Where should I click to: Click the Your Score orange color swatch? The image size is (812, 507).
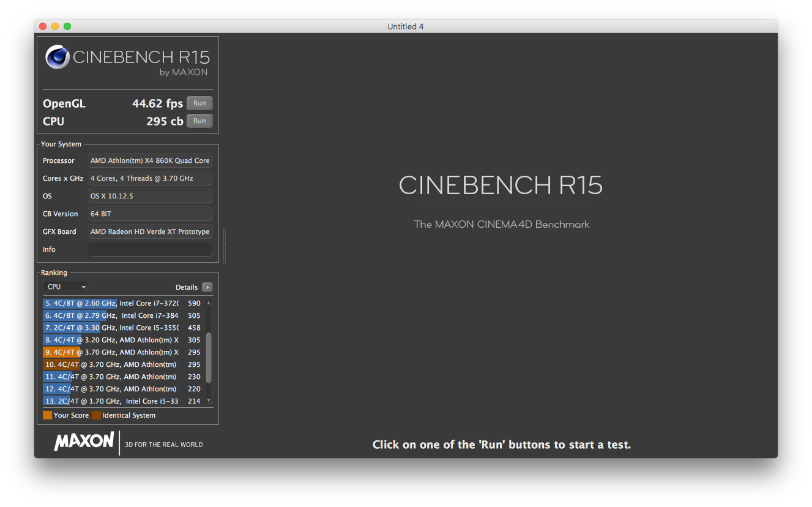tap(48, 415)
